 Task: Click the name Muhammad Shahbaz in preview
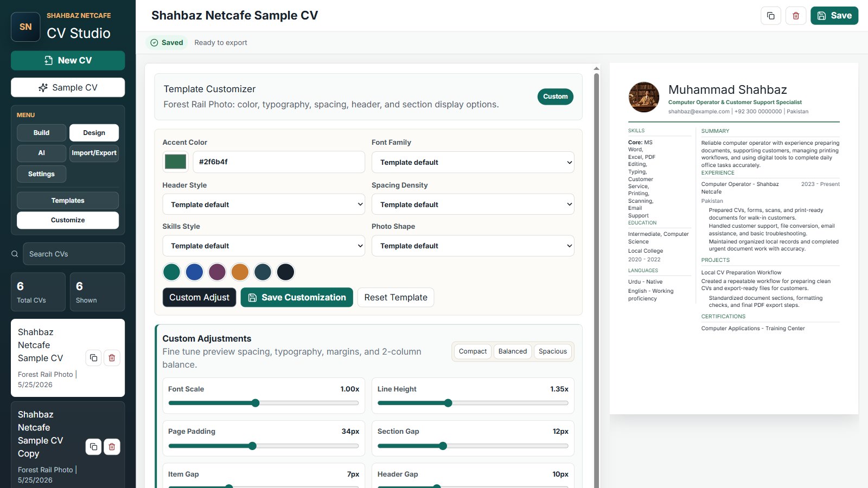point(727,89)
